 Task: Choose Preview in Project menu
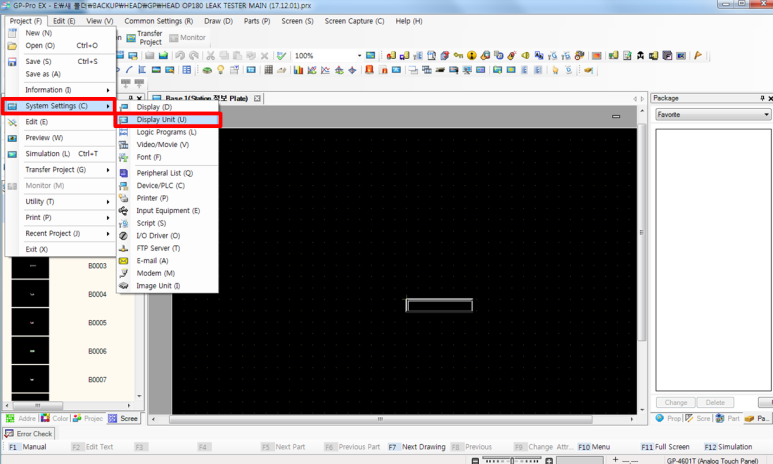(60, 138)
